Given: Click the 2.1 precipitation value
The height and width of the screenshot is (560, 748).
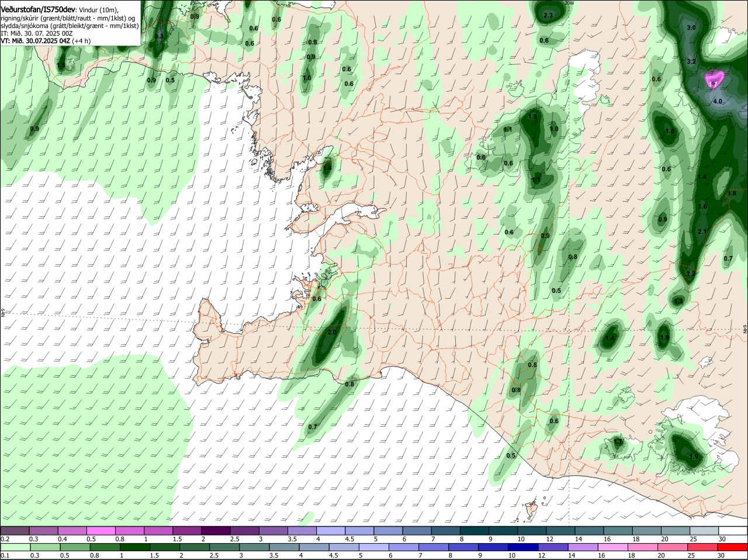Looking at the screenshot, I should tap(702, 232).
